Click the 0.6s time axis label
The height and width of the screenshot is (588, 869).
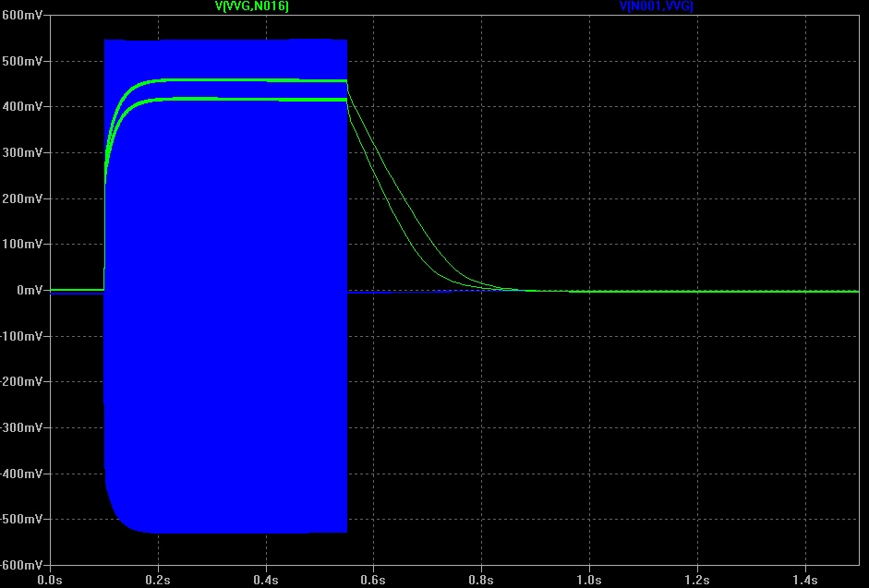(x=373, y=578)
